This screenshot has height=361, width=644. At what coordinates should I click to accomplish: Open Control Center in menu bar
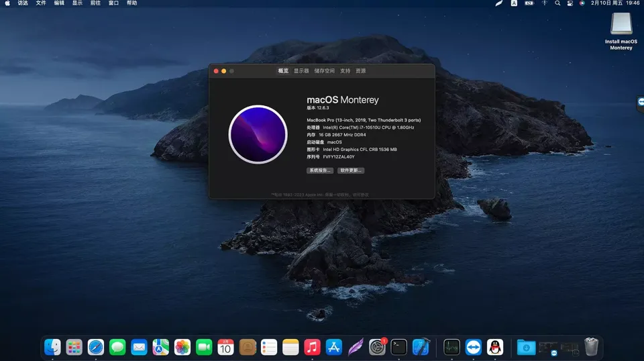tap(570, 3)
